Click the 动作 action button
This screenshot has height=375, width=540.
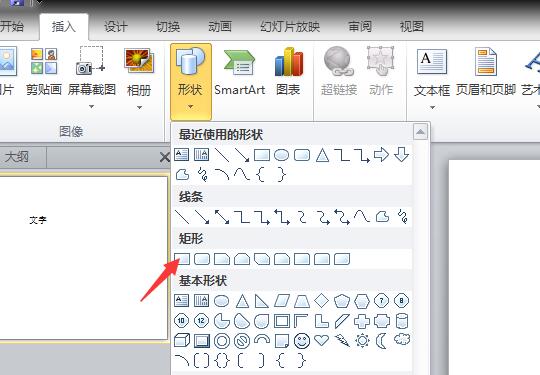point(381,72)
